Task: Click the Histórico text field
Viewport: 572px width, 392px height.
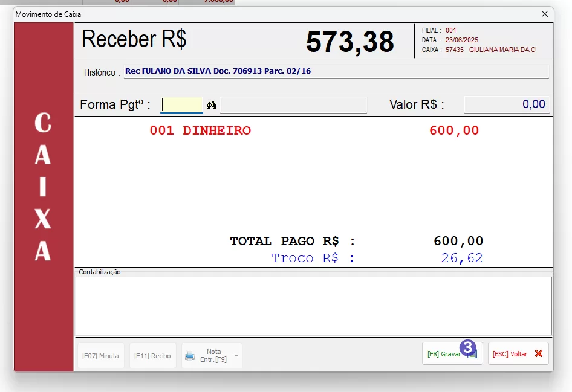Action: [336, 71]
